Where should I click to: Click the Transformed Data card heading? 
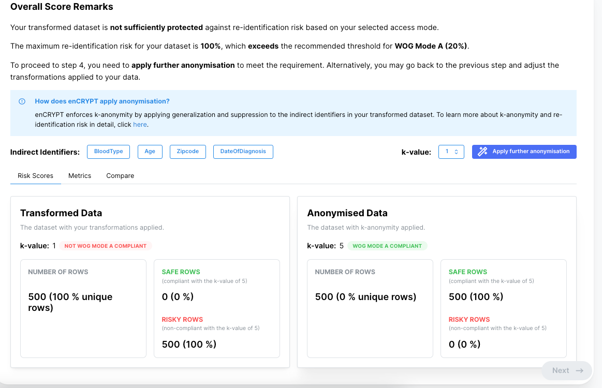pyautogui.click(x=61, y=213)
